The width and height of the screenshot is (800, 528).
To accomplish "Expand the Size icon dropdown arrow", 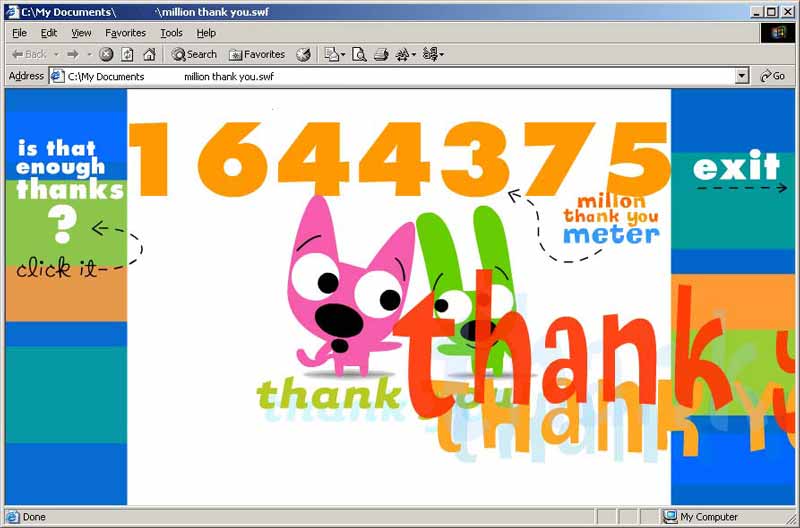I will coord(414,54).
